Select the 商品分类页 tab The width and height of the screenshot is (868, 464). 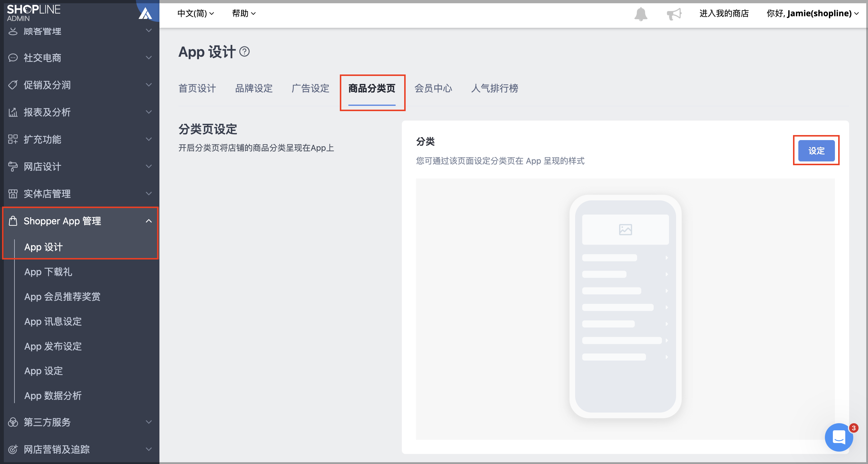pos(372,88)
